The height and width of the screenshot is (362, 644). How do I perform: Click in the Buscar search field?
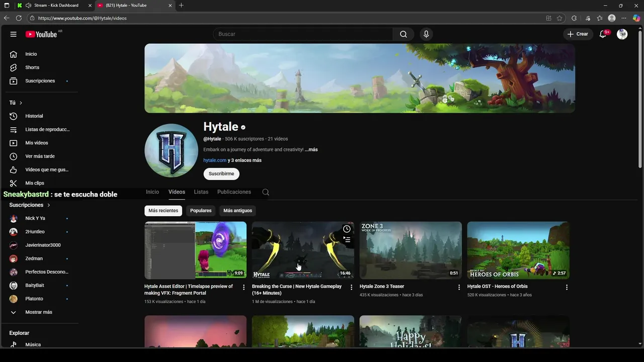pyautogui.click(x=303, y=34)
